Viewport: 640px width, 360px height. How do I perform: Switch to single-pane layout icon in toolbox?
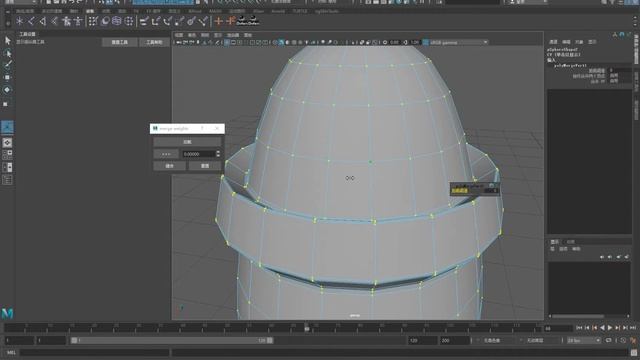coord(7,142)
